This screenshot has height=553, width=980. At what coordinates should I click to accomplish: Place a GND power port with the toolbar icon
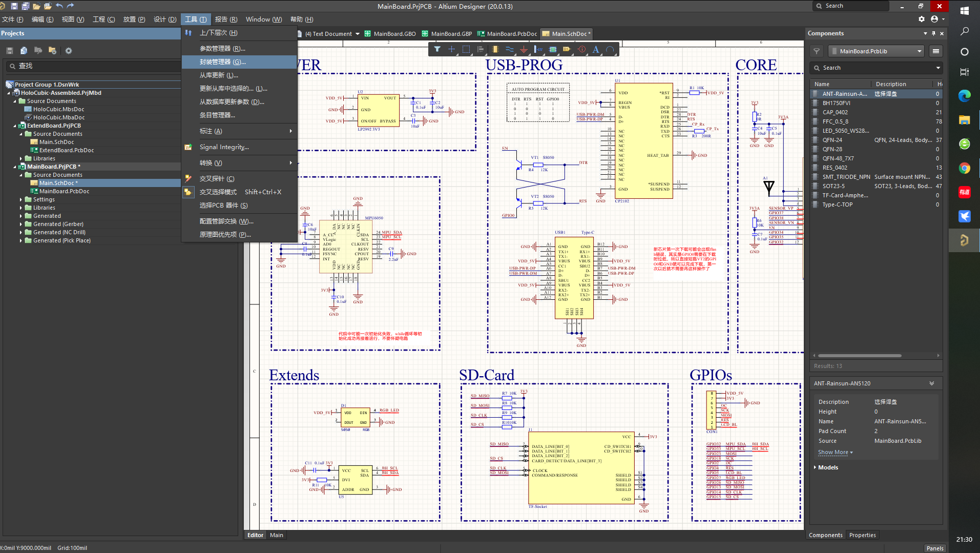coord(524,49)
